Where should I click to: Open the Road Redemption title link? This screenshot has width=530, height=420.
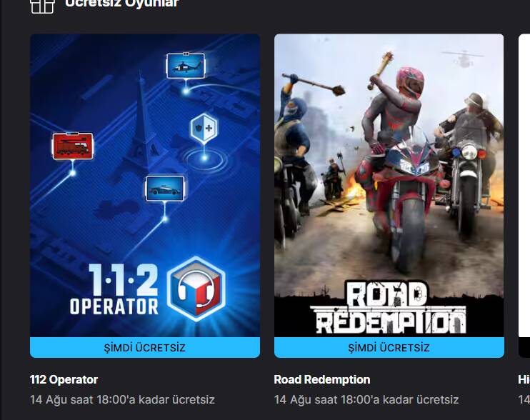click(x=321, y=379)
